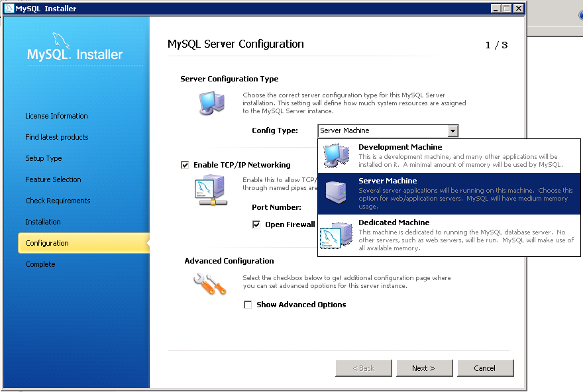583x392 pixels.
Task: Maximize the MySQL Installer window
Action: point(506,8)
